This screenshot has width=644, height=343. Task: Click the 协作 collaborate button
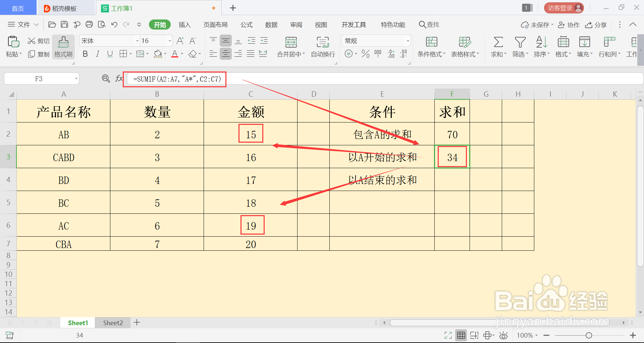[x=569, y=25]
